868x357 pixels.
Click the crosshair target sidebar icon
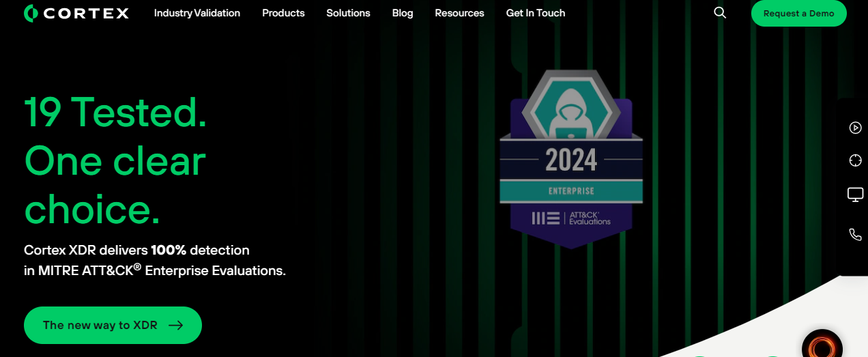855,160
